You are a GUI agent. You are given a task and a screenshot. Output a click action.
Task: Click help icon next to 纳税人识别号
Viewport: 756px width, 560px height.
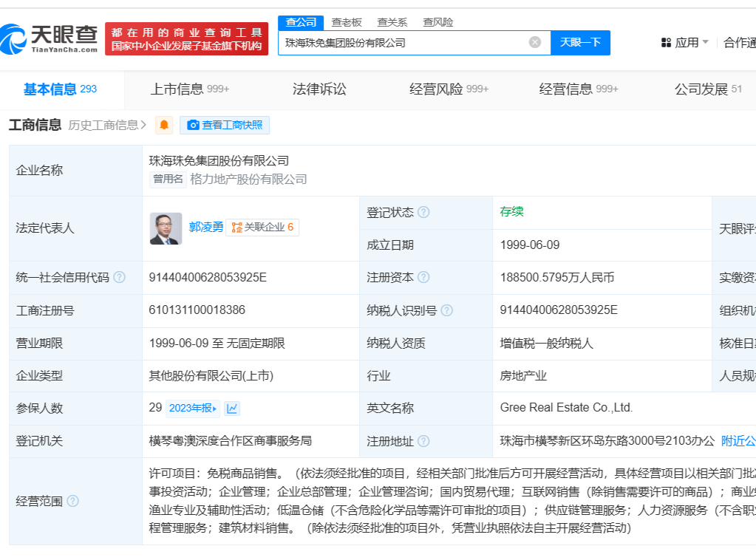[x=446, y=310]
